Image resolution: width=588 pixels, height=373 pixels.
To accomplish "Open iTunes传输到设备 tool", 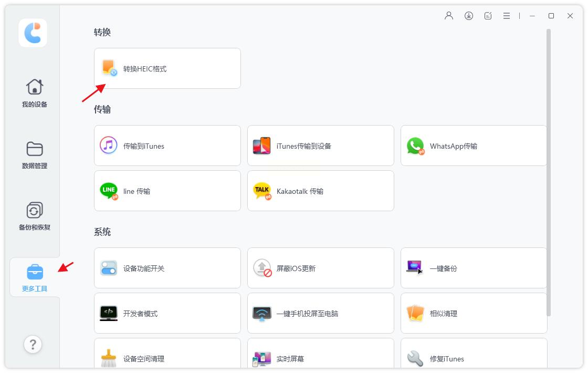I will click(x=321, y=146).
